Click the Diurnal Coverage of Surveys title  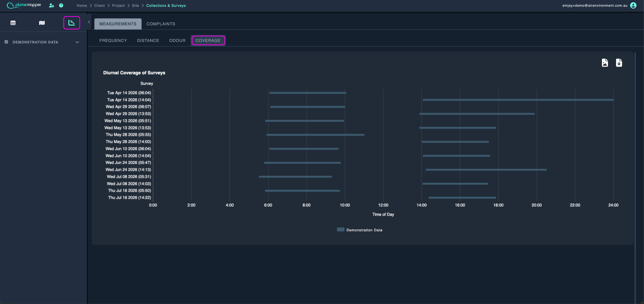134,73
